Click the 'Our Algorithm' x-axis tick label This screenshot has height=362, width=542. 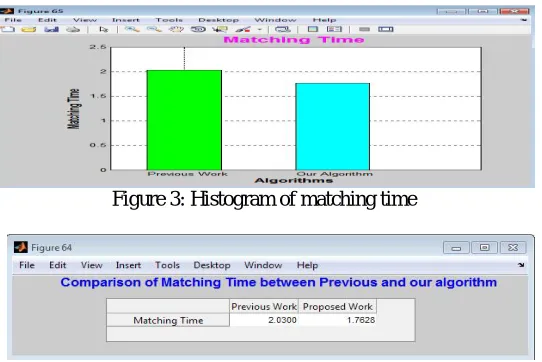pos(335,174)
